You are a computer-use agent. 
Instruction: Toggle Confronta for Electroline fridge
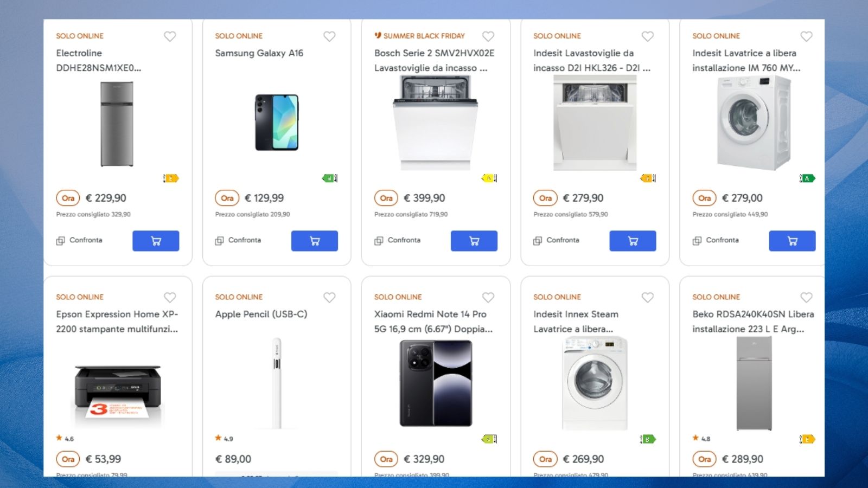click(x=79, y=240)
